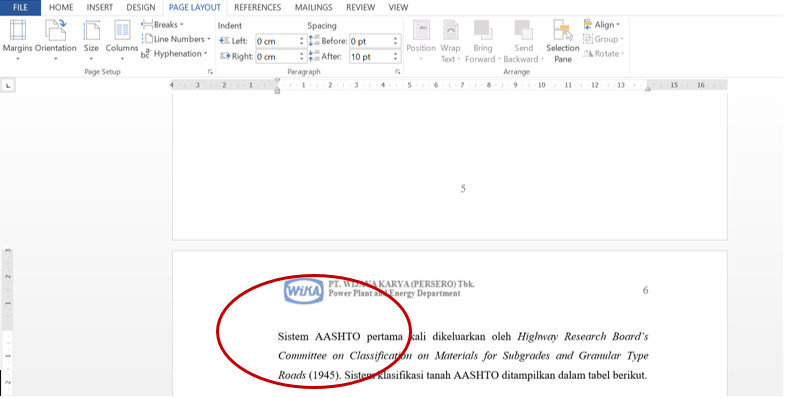Switch to the VIEW tab
This screenshot has height=398, width=785.
pyautogui.click(x=399, y=8)
